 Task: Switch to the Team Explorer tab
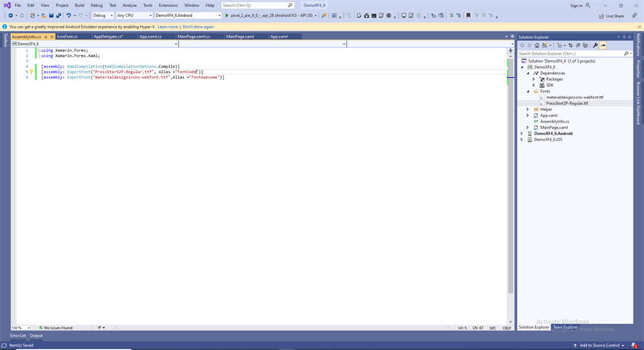click(x=565, y=327)
